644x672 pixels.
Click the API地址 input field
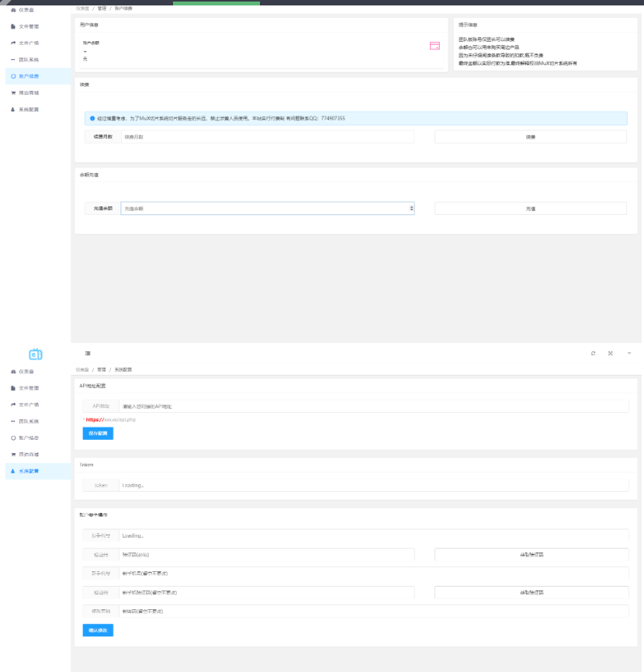coord(372,406)
